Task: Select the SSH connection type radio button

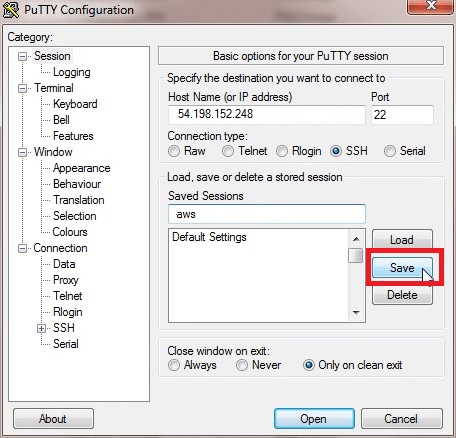Action: coord(336,151)
